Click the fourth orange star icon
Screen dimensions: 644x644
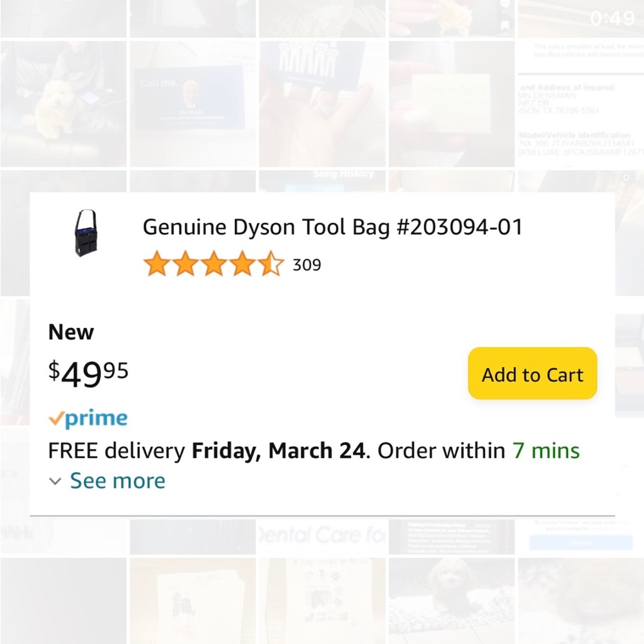(243, 264)
